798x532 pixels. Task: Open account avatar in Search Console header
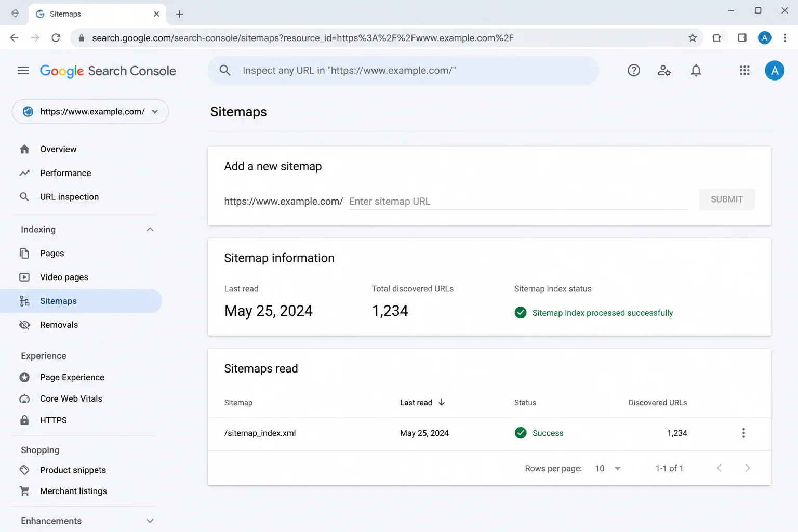pos(775,71)
